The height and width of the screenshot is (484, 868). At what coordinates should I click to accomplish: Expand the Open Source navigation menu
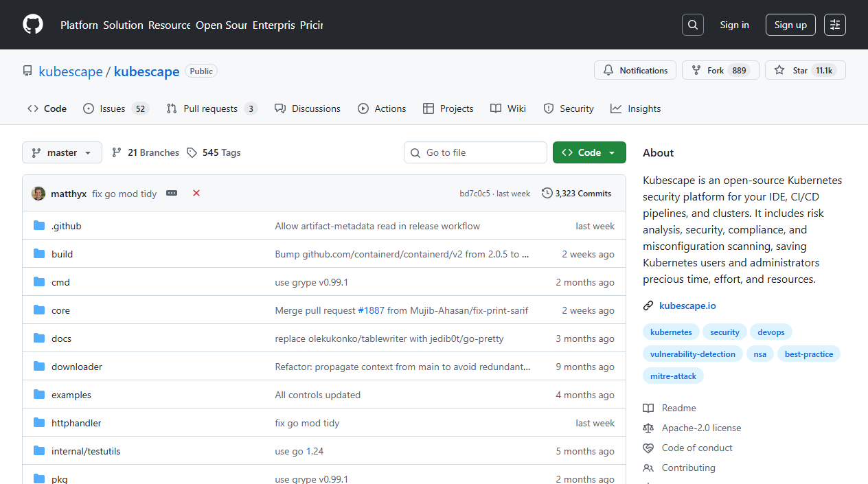[221, 25]
